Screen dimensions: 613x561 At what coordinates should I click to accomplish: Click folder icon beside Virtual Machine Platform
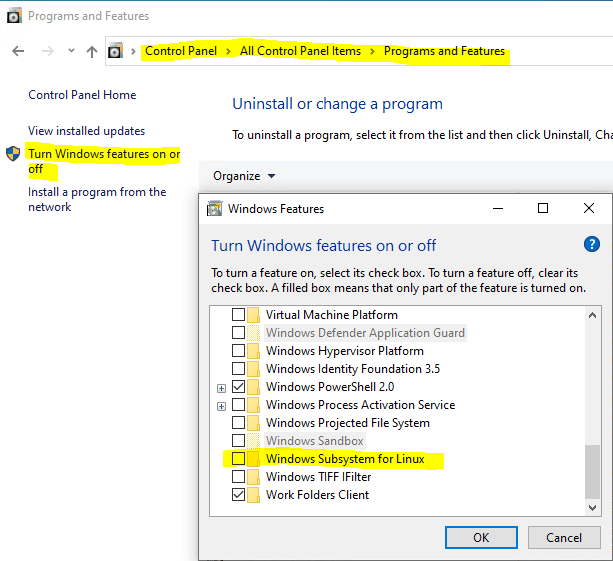pos(253,315)
